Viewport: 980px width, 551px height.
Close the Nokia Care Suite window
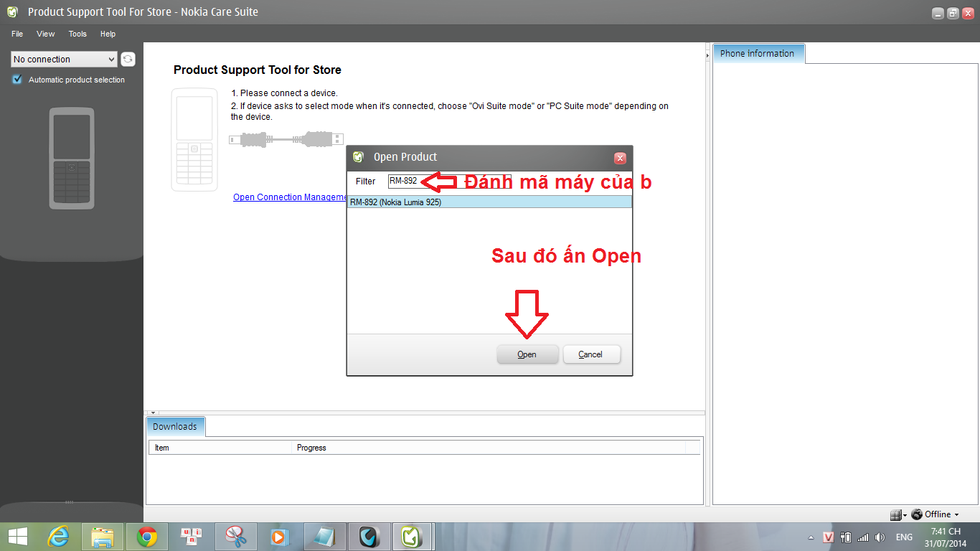click(x=968, y=14)
